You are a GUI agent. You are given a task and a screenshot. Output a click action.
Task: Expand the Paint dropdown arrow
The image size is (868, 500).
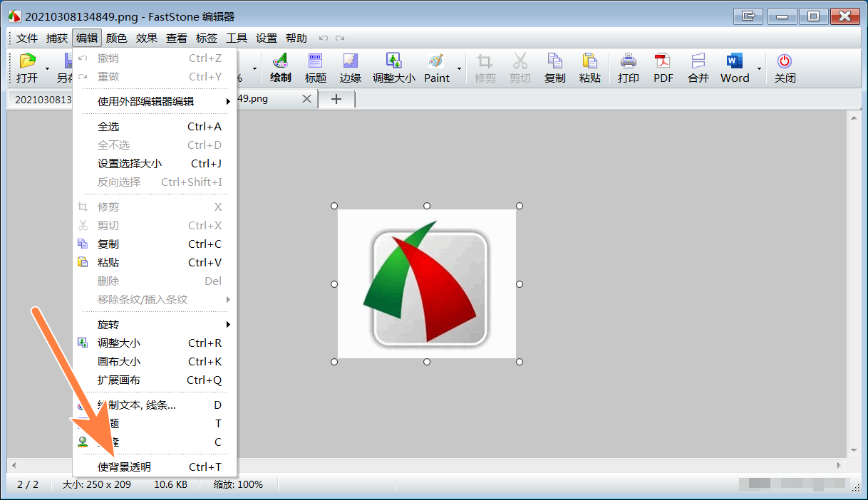click(459, 69)
